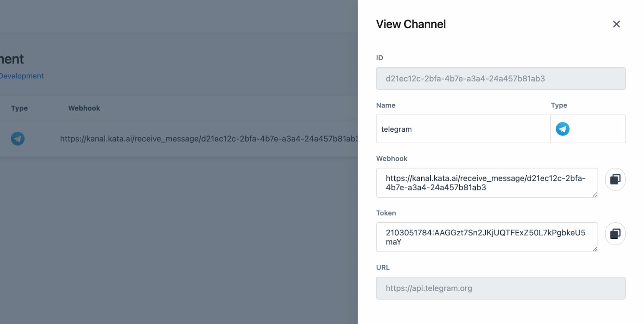644x324 pixels.
Task: Focus the Name field containing telegram
Action: [463, 129]
